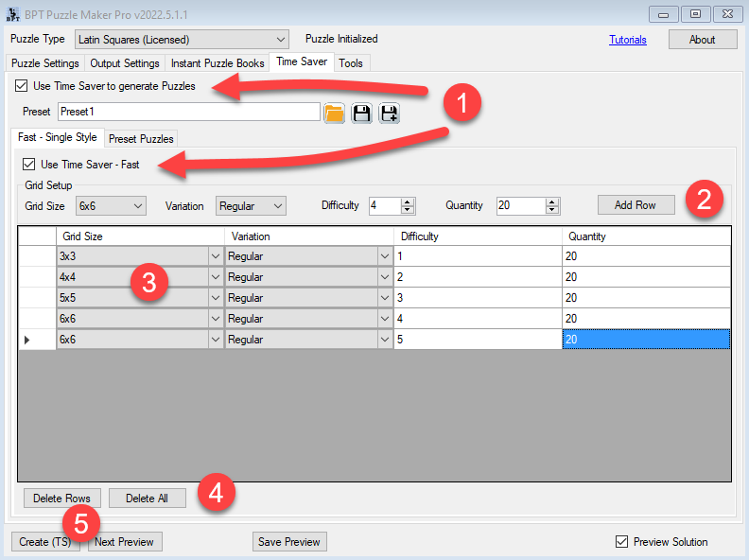This screenshot has width=749, height=560.
Task: Click the open preset folder icon
Action: (x=334, y=113)
